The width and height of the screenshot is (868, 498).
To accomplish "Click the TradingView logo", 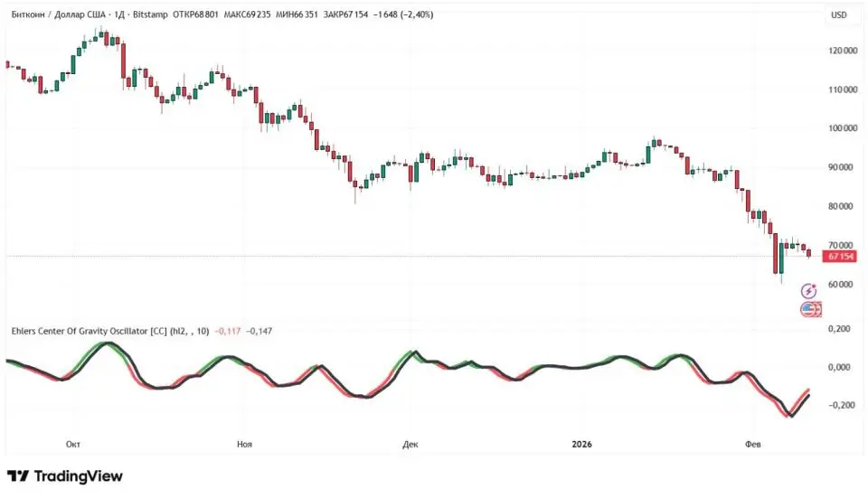I will pyautogui.click(x=65, y=476).
